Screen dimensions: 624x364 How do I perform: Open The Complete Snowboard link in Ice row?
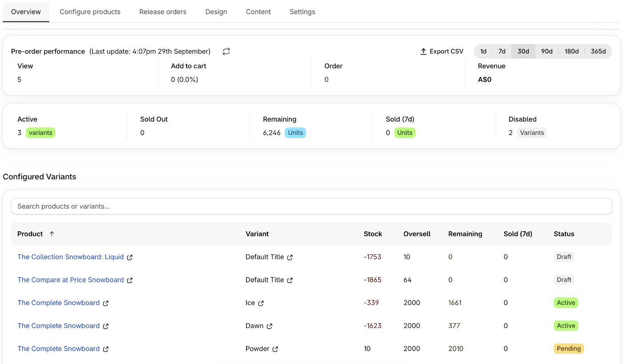point(59,303)
